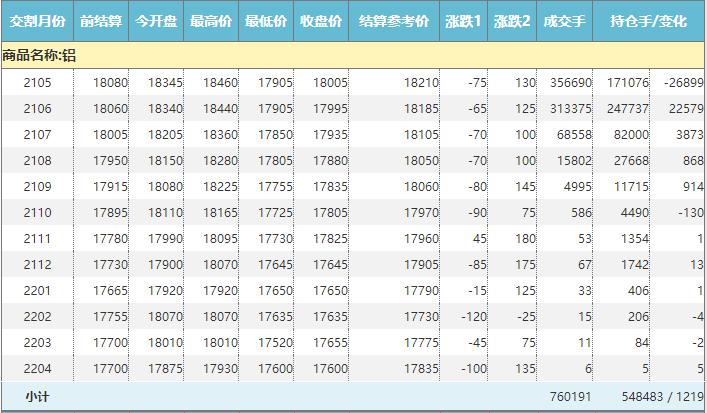The height and width of the screenshot is (413, 707).
Task: Click the 商品名称:铝 group row
Action: (x=40, y=56)
